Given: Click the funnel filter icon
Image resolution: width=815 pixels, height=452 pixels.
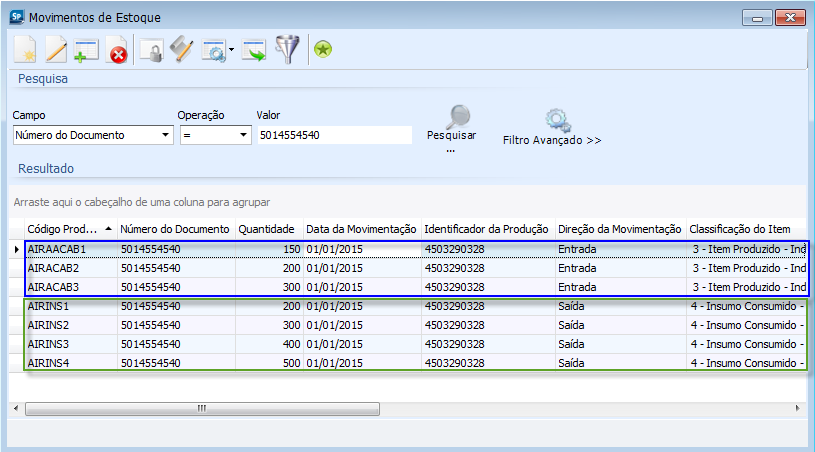Looking at the screenshot, I should (288, 50).
